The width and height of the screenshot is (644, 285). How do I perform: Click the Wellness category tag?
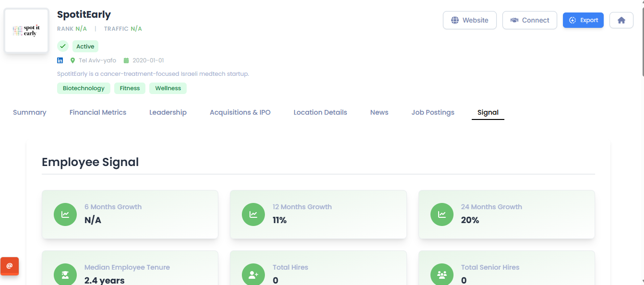click(168, 88)
